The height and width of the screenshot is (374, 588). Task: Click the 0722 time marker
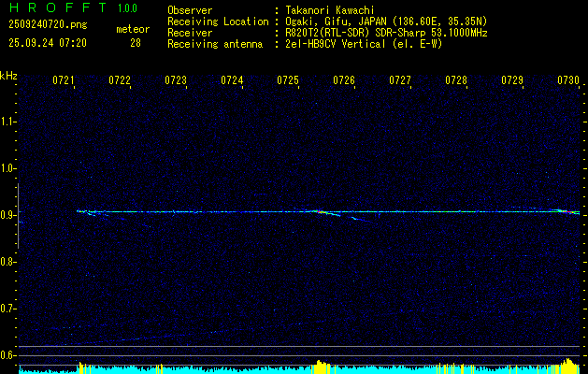[120, 80]
